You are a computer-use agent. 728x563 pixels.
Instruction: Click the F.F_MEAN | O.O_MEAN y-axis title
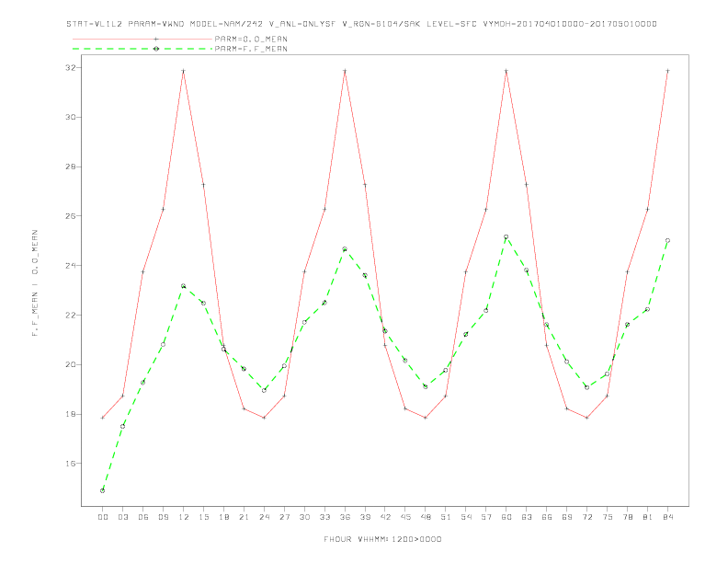(x=35, y=283)
